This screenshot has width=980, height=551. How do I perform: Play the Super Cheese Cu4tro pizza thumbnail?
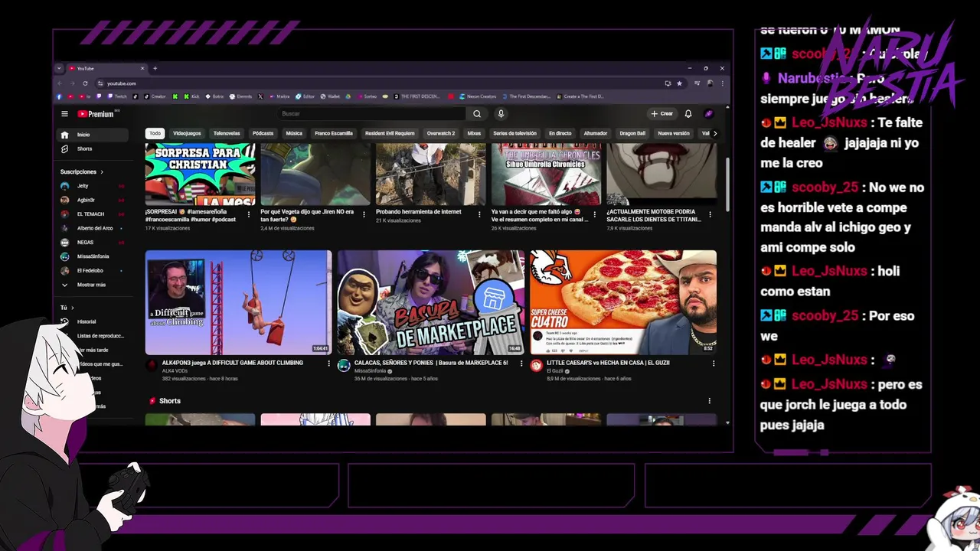coord(623,302)
